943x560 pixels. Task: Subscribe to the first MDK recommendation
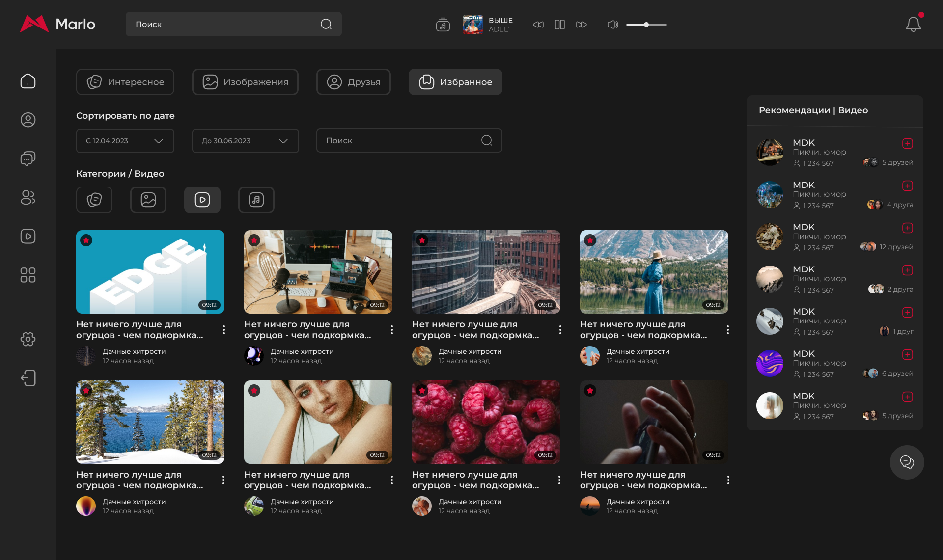(907, 143)
